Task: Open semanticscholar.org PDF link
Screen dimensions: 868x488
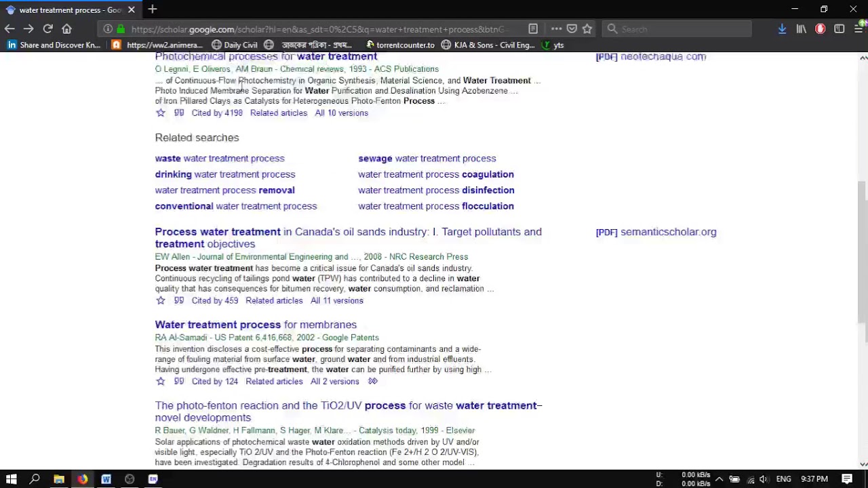Action: point(656,232)
